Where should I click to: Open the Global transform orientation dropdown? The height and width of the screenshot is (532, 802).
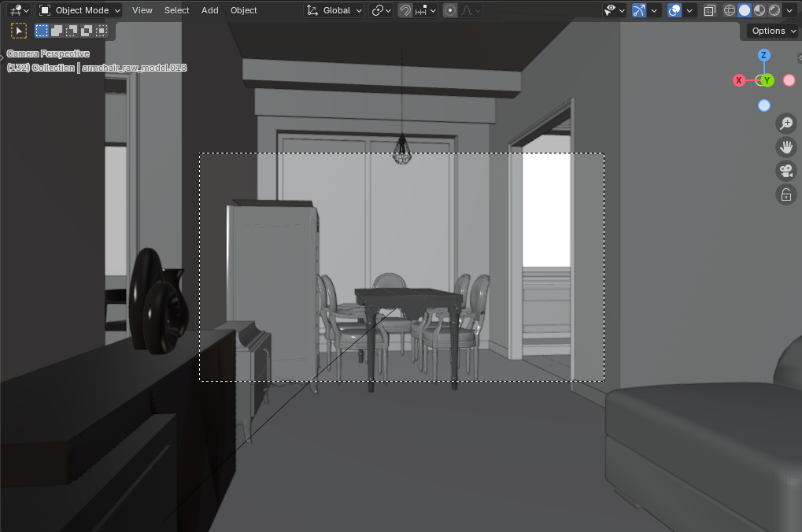pyautogui.click(x=335, y=10)
